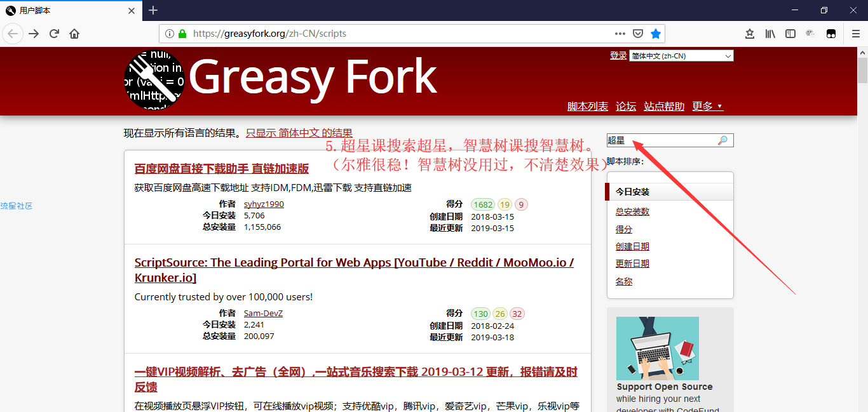
Task: Click the 流星社区 link at left edge
Action: click(17, 206)
